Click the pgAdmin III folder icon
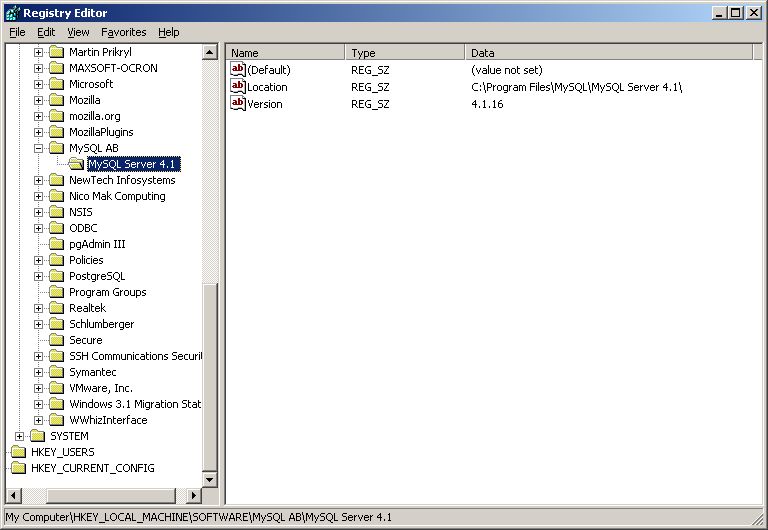Image resolution: width=768 pixels, height=530 pixels. 56,244
